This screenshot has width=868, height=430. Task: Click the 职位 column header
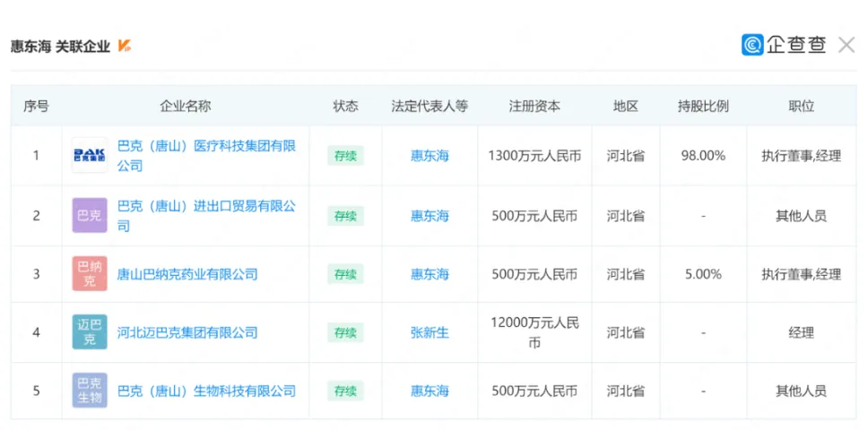[x=801, y=106]
